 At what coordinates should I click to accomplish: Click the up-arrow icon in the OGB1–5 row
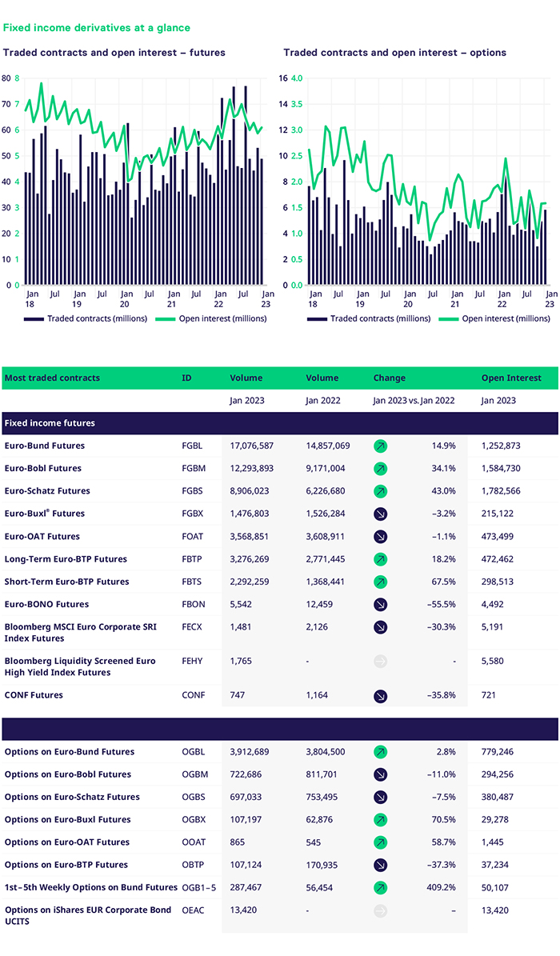(x=381, y=887)
